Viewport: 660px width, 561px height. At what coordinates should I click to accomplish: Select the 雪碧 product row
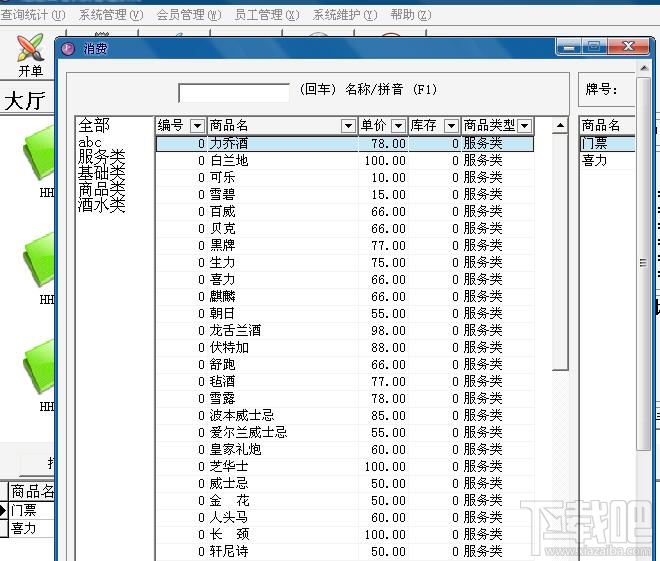coord(345,194)
